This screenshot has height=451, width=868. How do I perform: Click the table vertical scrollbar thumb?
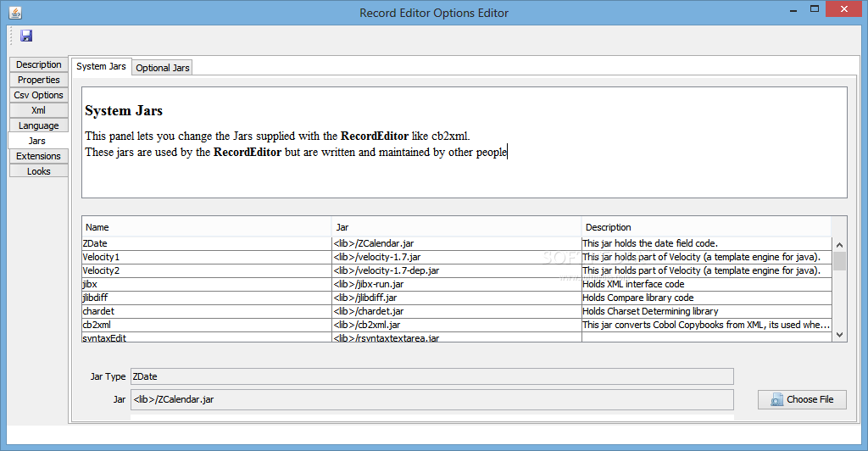tap(839, 261)
